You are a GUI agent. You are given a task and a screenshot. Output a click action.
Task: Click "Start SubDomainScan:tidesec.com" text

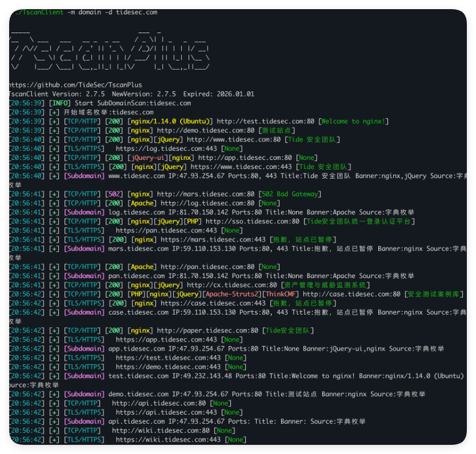pos(133,103)
